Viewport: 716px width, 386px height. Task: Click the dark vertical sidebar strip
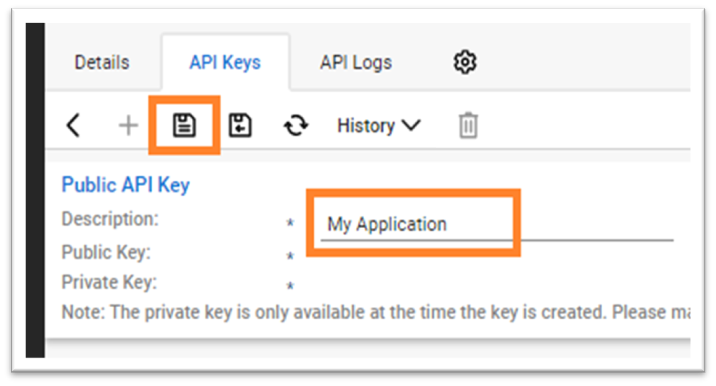click(35, 190)
